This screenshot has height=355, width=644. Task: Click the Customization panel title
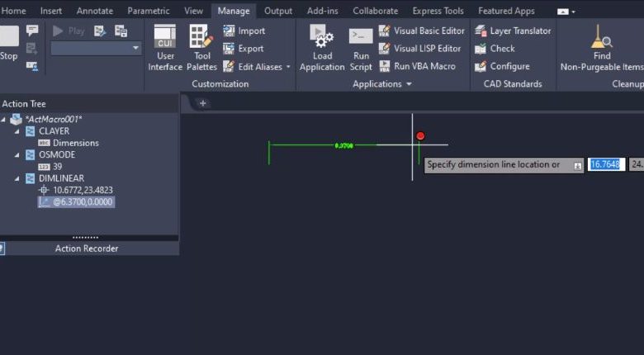click(220, 84)
